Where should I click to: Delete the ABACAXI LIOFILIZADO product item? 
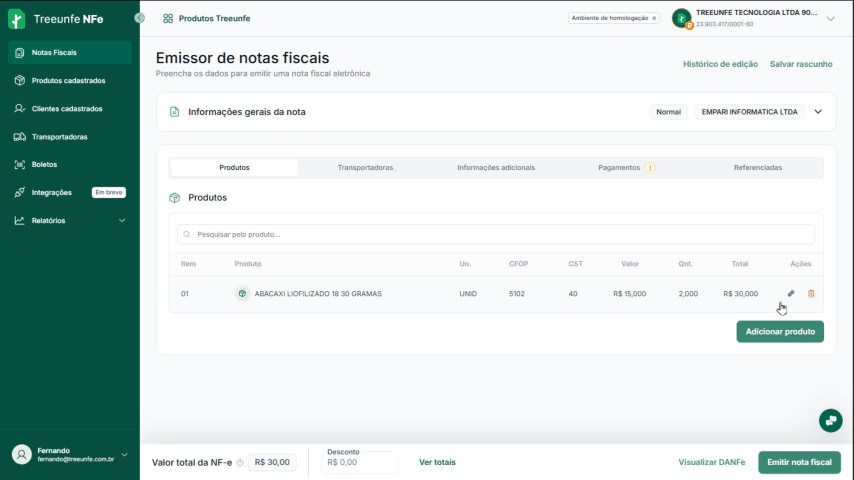pos(811,293)
